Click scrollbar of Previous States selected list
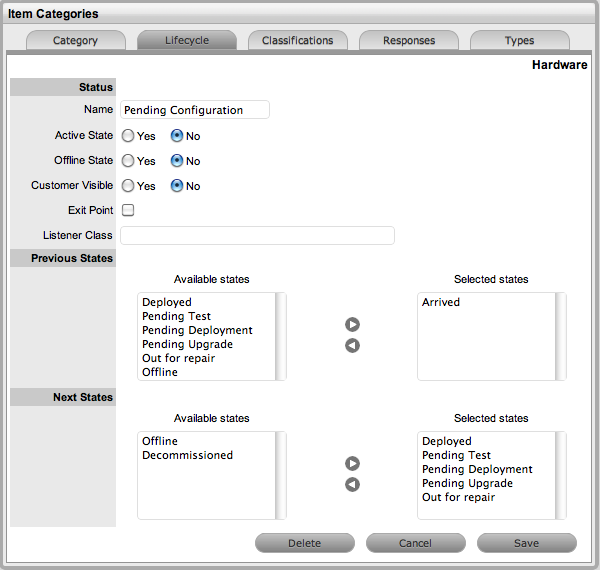The image size is (600, 570). 561,337
